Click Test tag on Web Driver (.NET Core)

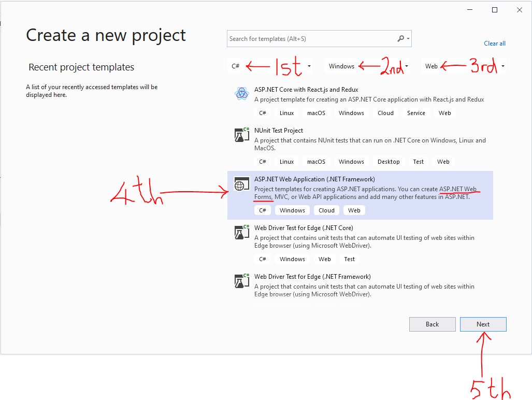[x=349, y=259]
